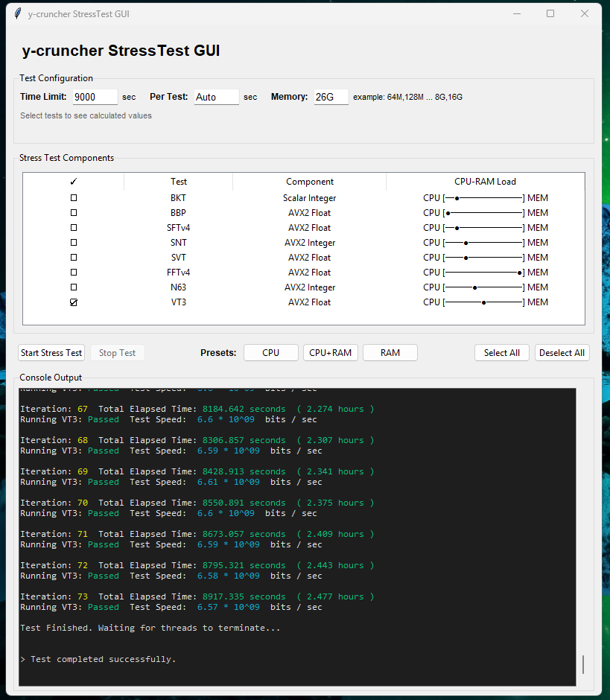The height and width of the screenshot is (700, 610).
Task: Click 'Test completed successfully.' message
Action: tap(103, 659)
